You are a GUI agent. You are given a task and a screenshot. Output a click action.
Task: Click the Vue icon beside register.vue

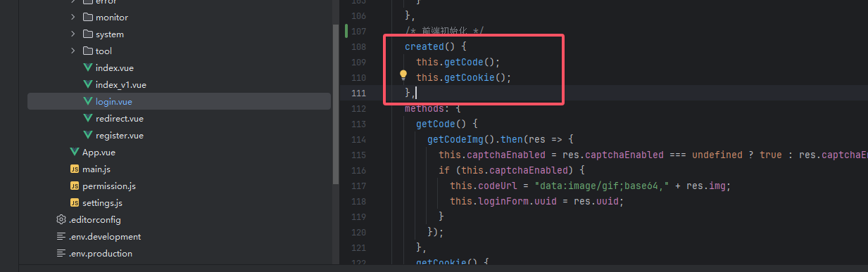88,135
